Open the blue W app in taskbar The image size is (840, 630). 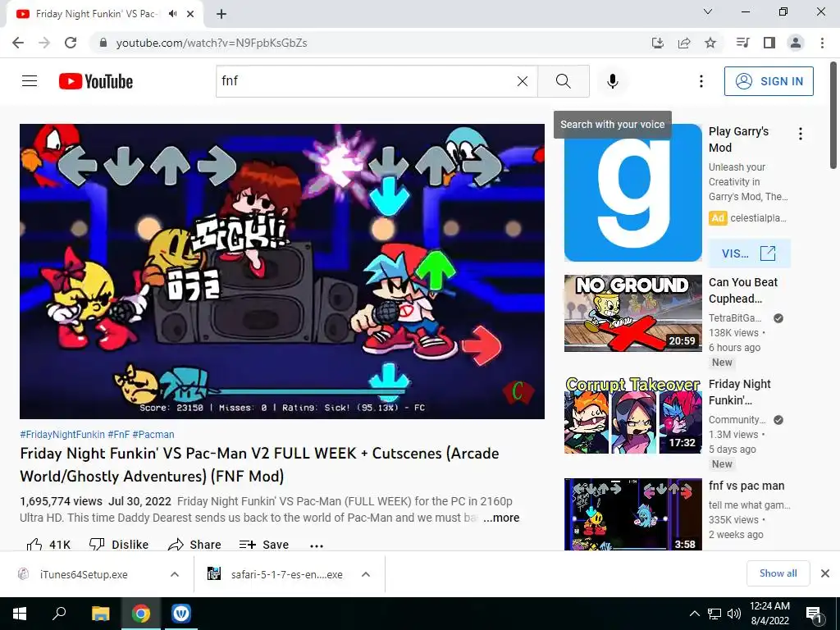click(x=180, y=614)
